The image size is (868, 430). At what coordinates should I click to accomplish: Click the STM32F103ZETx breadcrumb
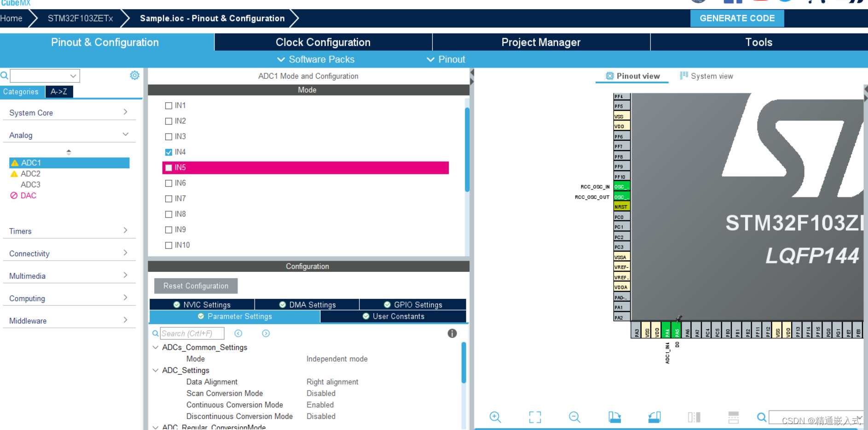pyautogui.click(x=81, y=18)
